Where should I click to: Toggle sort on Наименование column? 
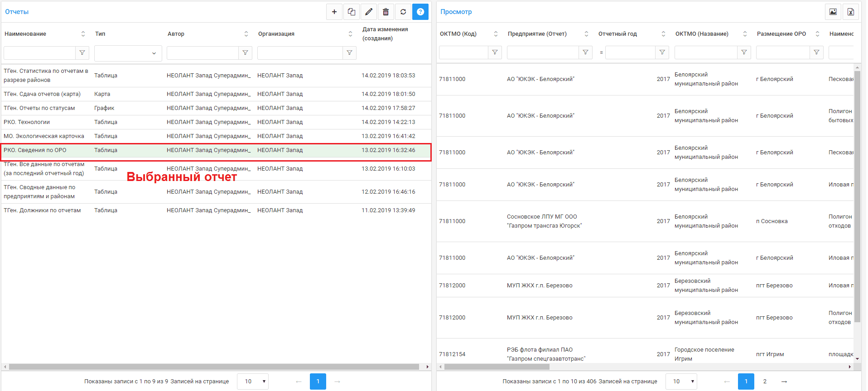coord(83,34)
